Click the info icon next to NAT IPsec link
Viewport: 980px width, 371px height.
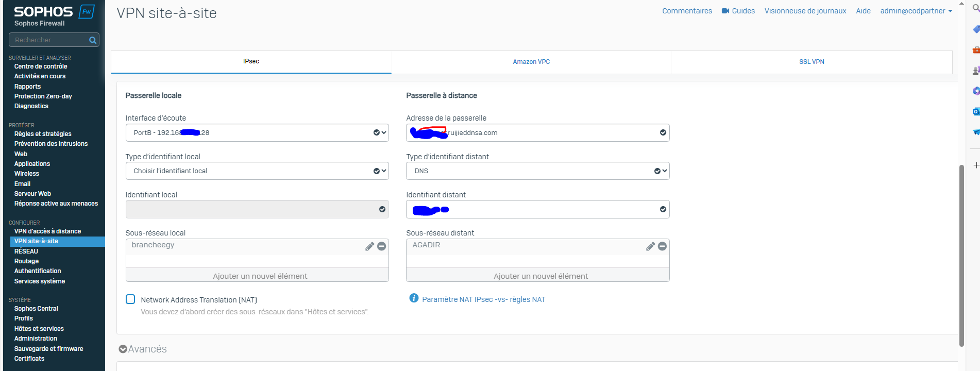pyautogui.click(x=414, y=298)
